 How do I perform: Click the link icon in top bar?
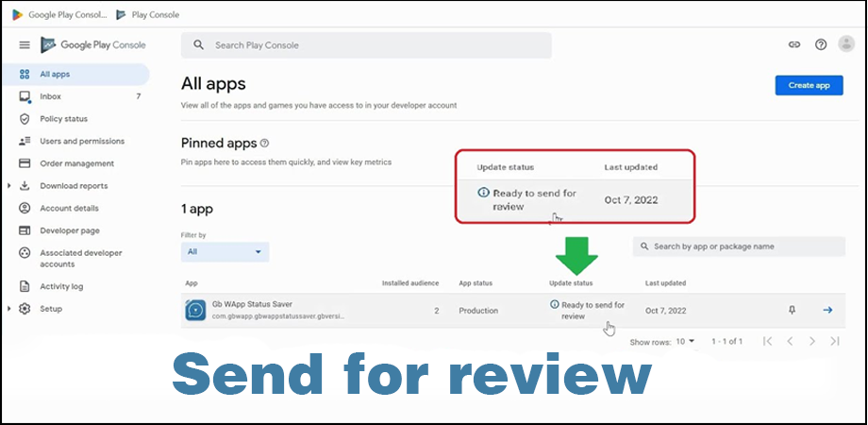click(x=794, y=44)
